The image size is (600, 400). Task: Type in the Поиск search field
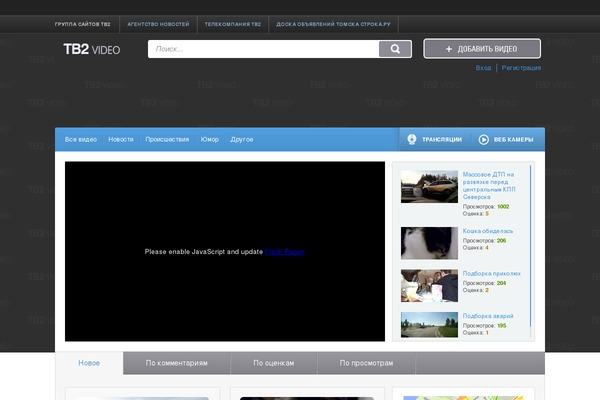[264, 49]
